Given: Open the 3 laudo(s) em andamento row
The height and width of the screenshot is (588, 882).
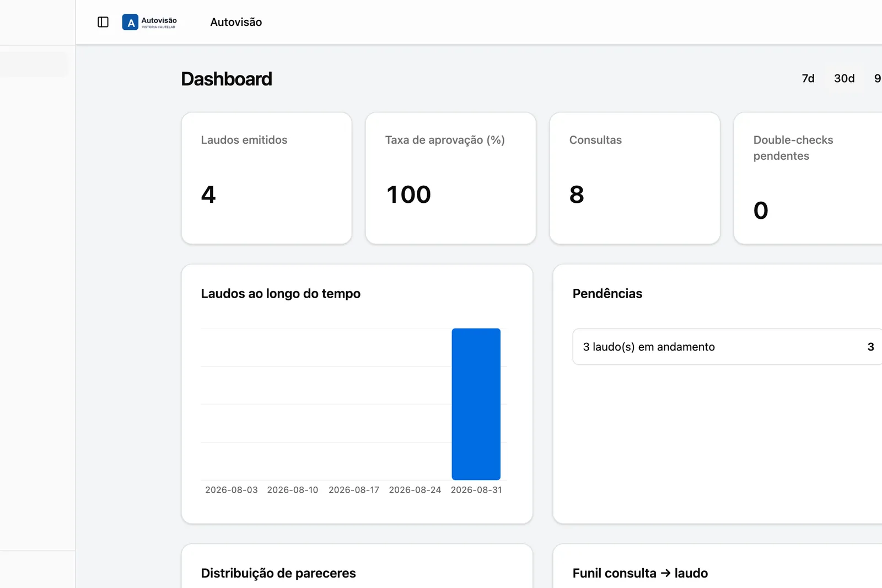Looking at the screenshot, I should pos(728,347).
